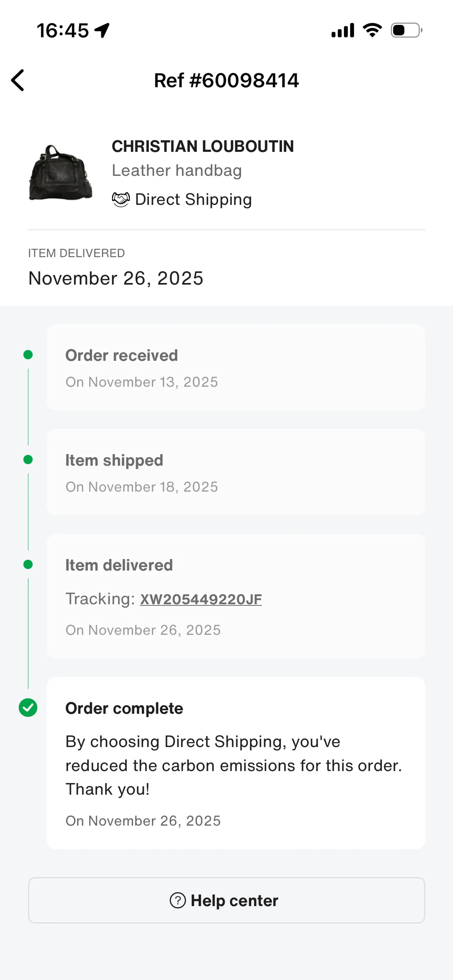Open the Help center button
The image size is (453, 980).
[x=226, y=900]
